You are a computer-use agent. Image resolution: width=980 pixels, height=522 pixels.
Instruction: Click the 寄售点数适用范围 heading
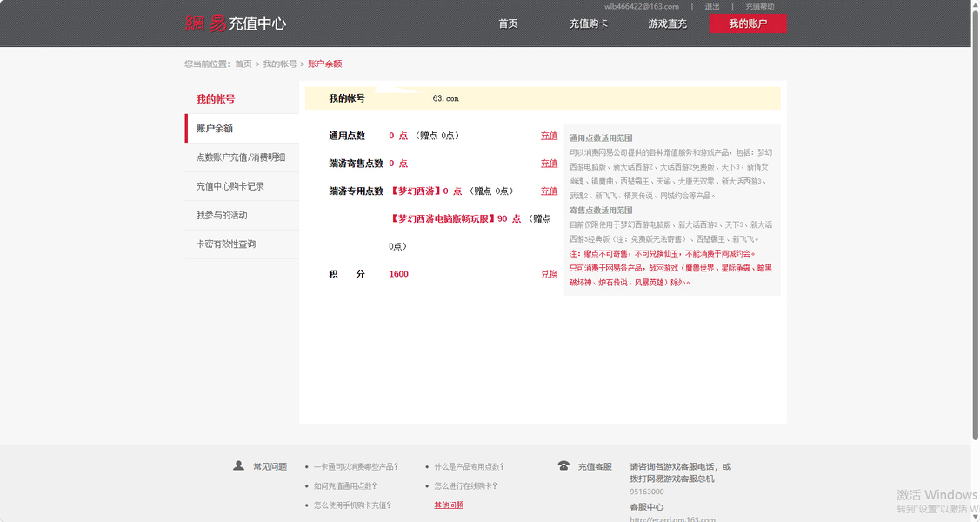click(601, 211)
